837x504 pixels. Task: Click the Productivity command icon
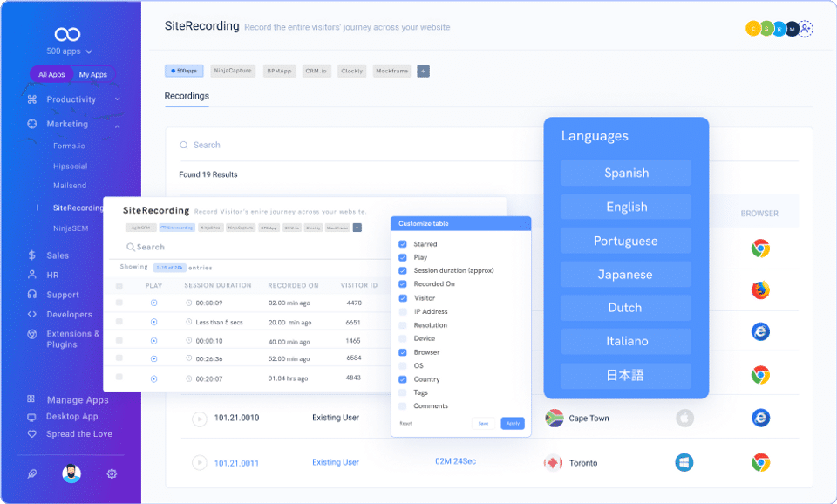[x=32, y=99]
